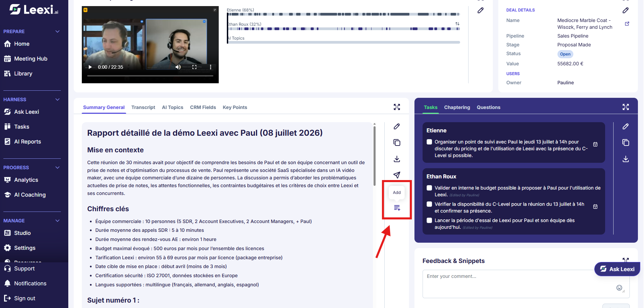Open the Questions tab
644x308 pixels.
pos(488,107)
